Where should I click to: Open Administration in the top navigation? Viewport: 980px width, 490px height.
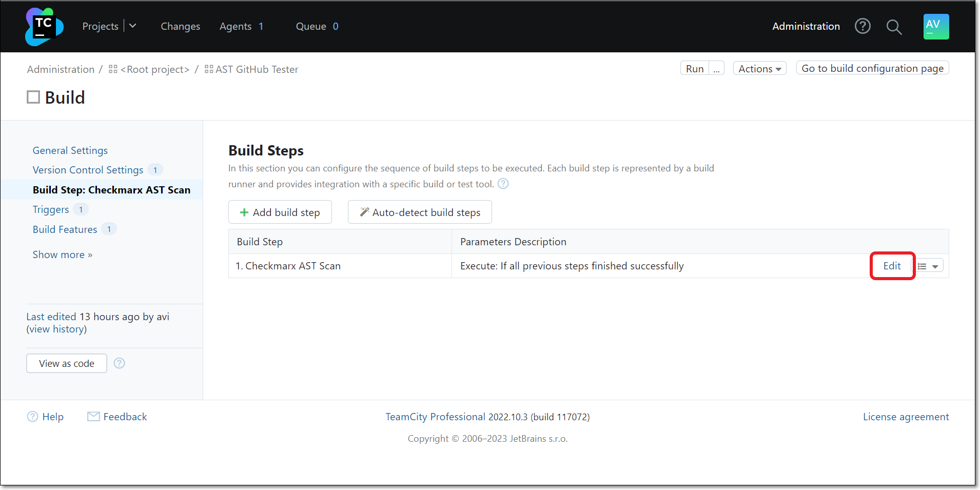[806, 26]
